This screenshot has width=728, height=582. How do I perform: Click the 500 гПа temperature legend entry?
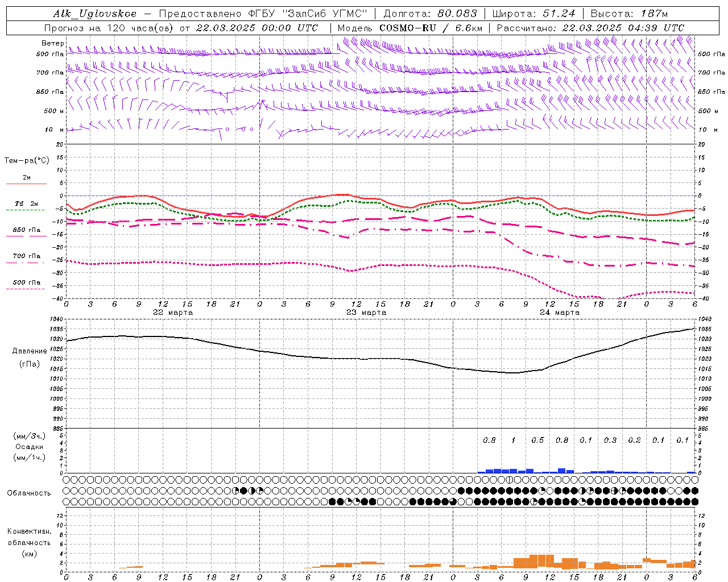pos(26,282)
